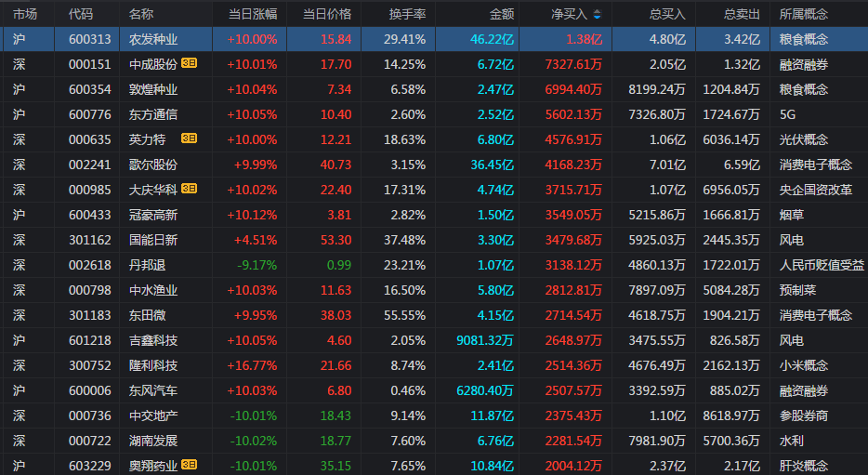Select stock name 东风汽车

(x=153, y=390)
